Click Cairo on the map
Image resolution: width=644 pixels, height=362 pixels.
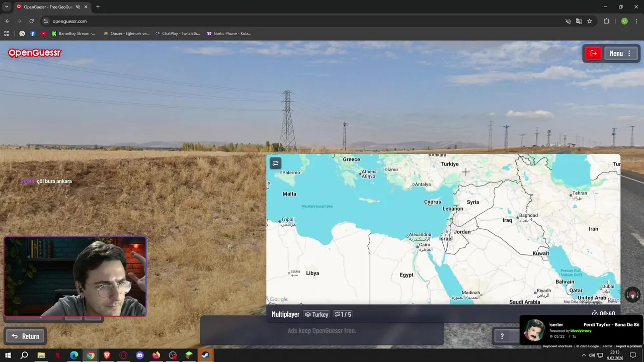(425, 247)
